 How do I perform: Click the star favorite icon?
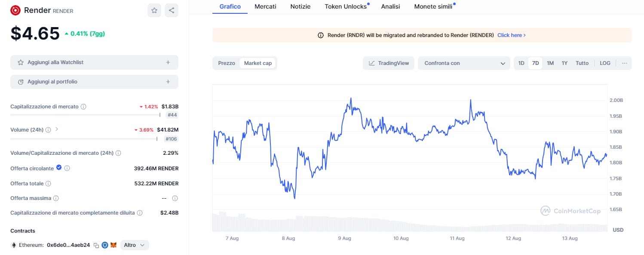pyautogui.click(x=154, y=10)
